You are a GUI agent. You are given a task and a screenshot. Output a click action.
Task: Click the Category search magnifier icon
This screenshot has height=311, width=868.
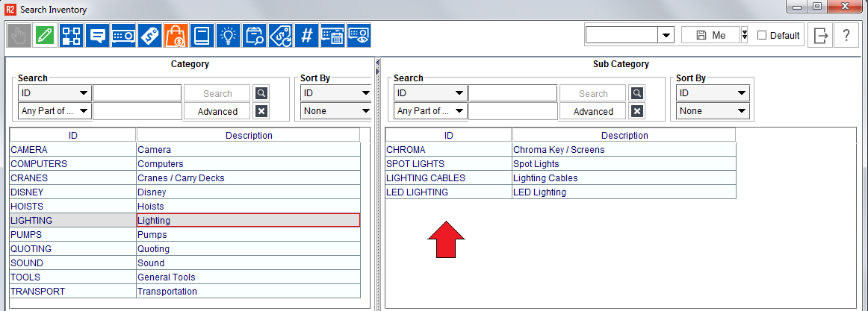pos(261,93)
